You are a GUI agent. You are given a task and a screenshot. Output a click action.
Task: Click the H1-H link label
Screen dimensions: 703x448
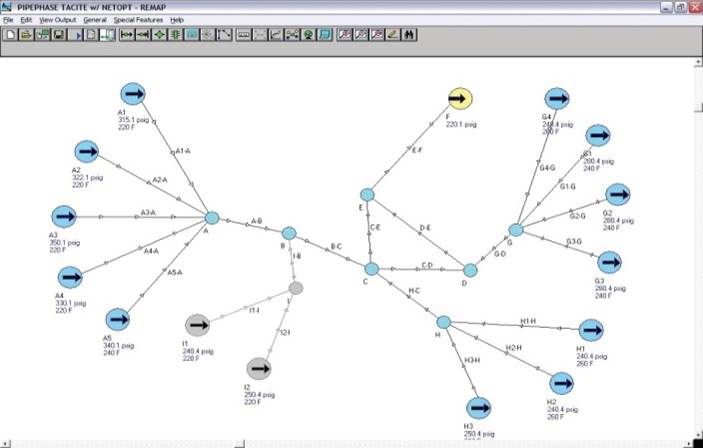pos(528,321)
